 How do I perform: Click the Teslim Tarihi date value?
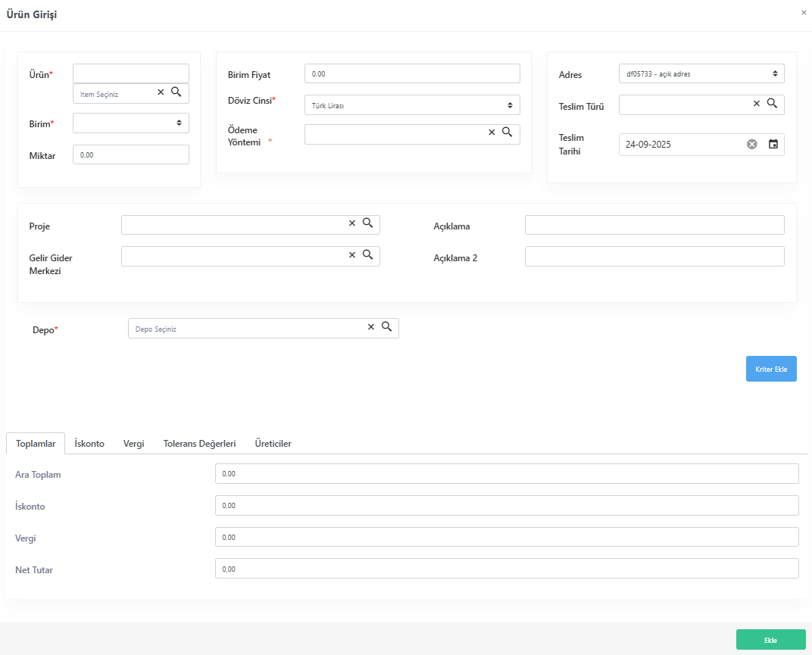(x=648, y=145)
